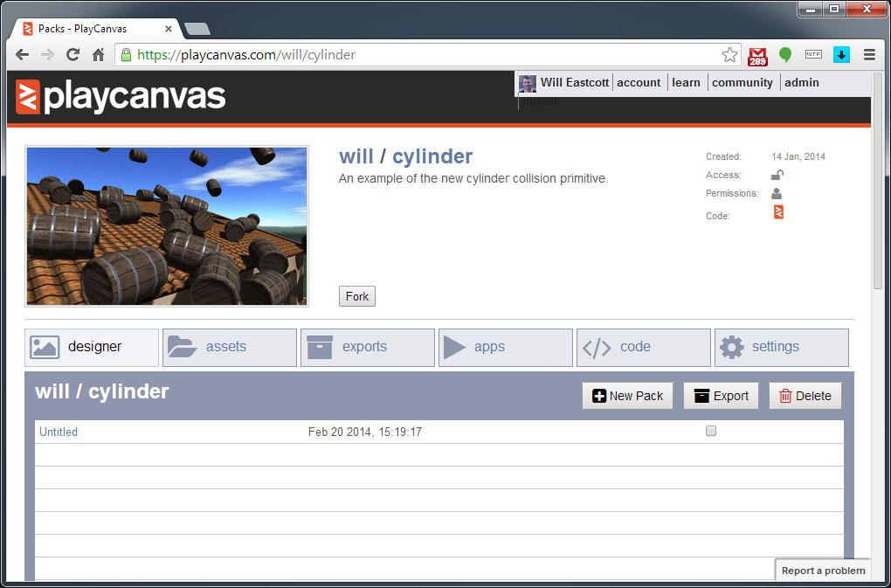Open a new browser tab
The image size is (891, 588).
tap(197, 29)
